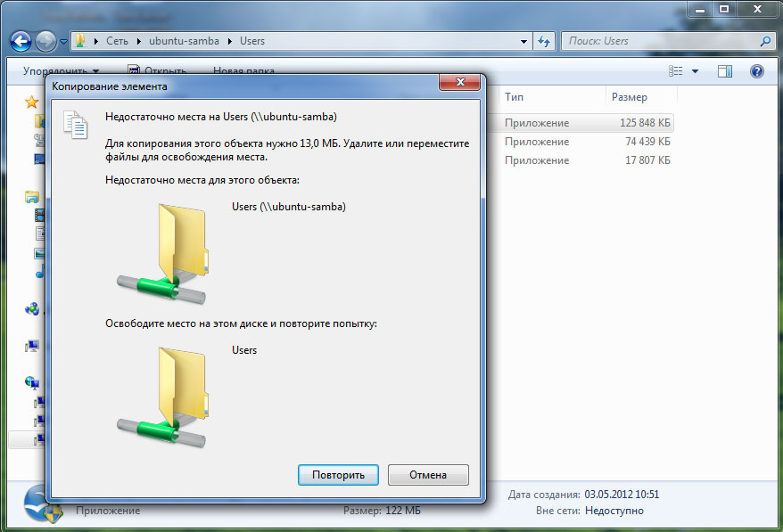Select the Favorites star in navigation pane
Image resolution: width=783 pixels, height=532 pixels.
(31, 102)
